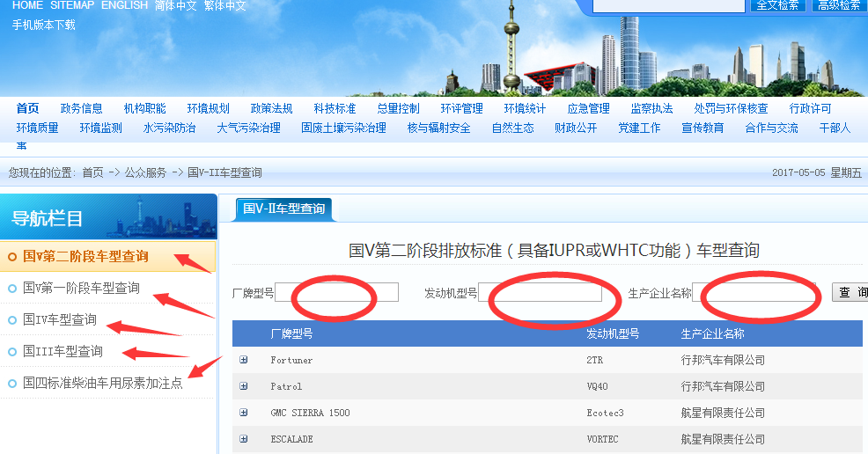Image resolution: width=868 pixels, height=454 pixels.
Task: Expand the GMC SIERRA 1500 row
Action: pyautogui.click(x=244, y=413)
